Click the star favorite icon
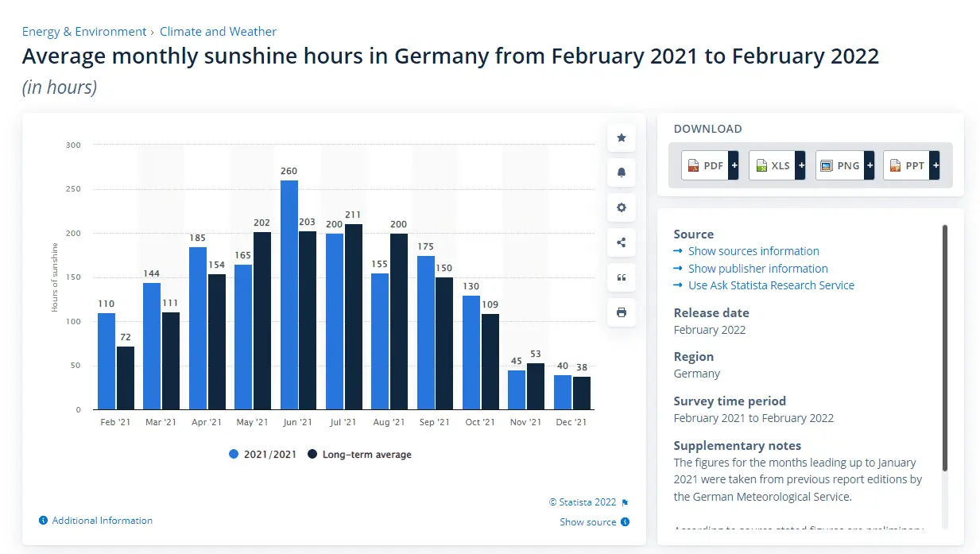980x554 pixels. (x=621, y=138)
